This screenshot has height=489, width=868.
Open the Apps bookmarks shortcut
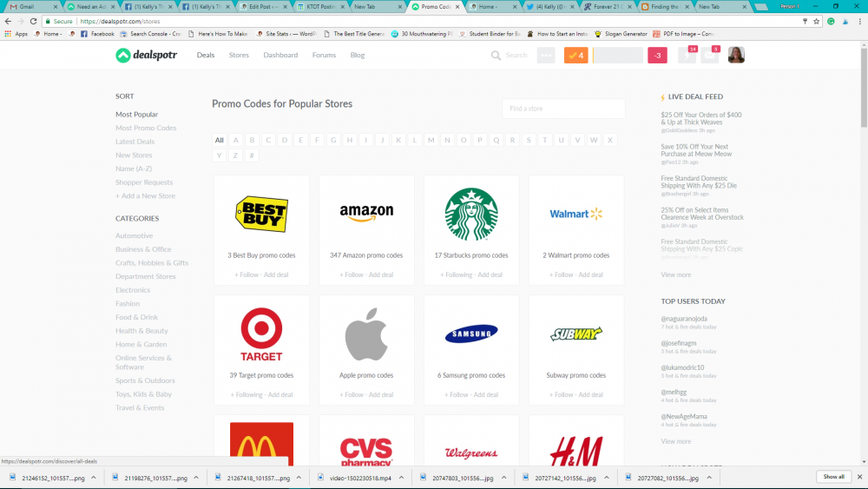click(16, 34)
